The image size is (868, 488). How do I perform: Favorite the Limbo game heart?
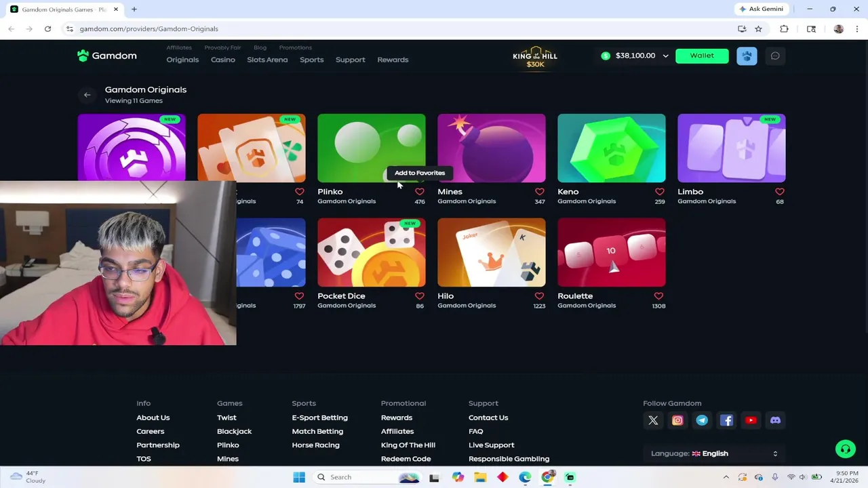point(779,192)
